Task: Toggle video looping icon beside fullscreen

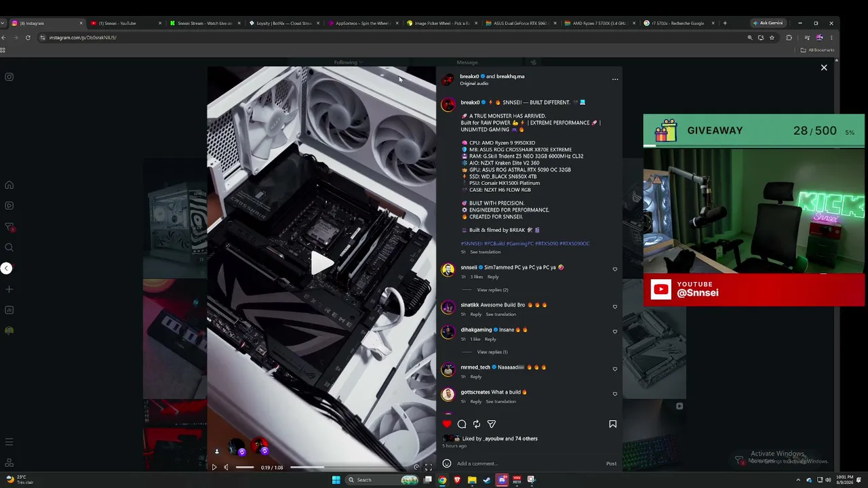Action: coord(416,467)
